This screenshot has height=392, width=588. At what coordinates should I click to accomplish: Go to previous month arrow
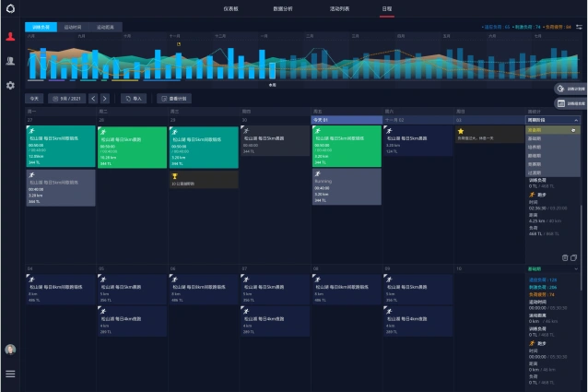[93, 98]
